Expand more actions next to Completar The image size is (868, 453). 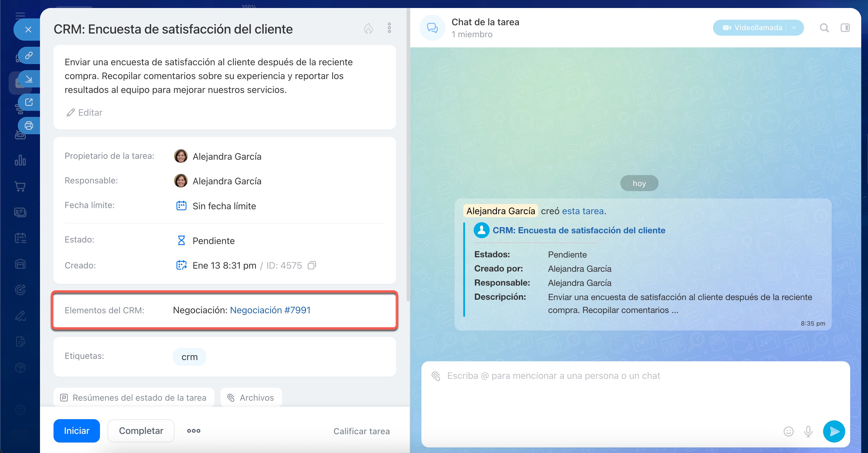(194, 431)
